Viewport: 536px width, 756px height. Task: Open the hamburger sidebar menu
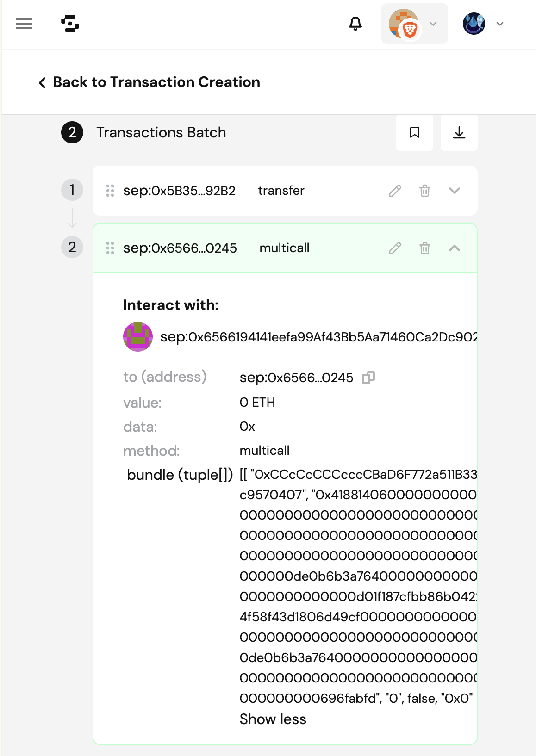(24, 24)
